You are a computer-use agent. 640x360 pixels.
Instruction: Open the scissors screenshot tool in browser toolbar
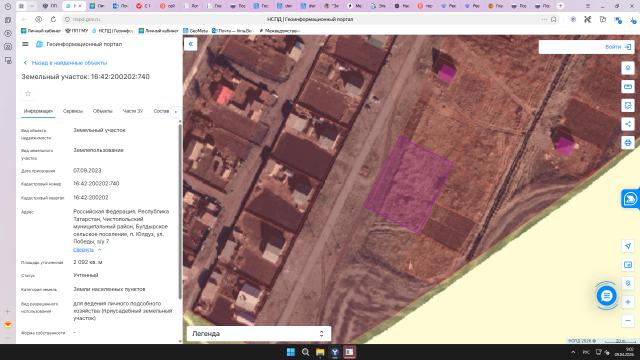tap(587, 19)
